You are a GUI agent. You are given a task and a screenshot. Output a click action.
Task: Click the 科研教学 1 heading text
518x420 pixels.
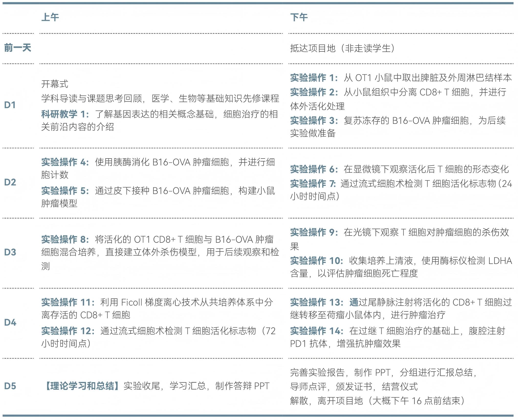point(65,114)
